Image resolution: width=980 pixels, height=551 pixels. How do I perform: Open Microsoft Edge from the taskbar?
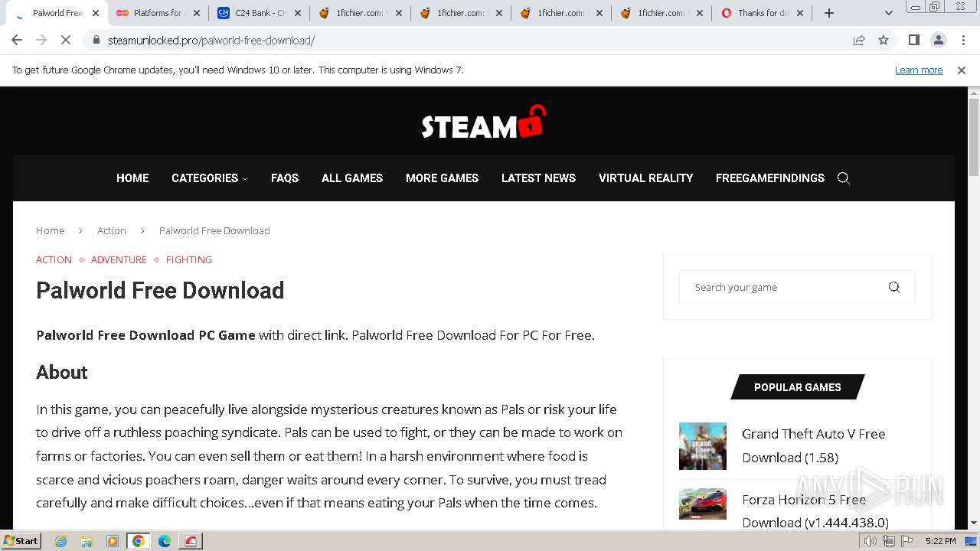click(x=165, y=541)
